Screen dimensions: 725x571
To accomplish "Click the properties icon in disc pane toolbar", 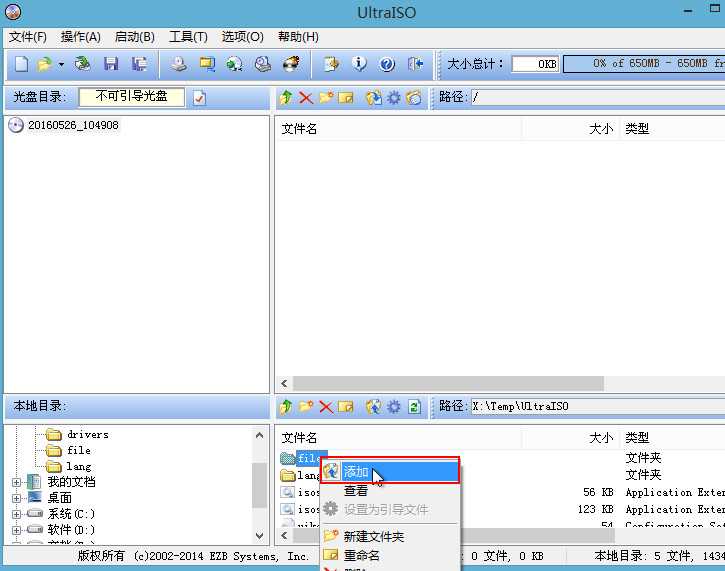I will click(x=414, y=98).
